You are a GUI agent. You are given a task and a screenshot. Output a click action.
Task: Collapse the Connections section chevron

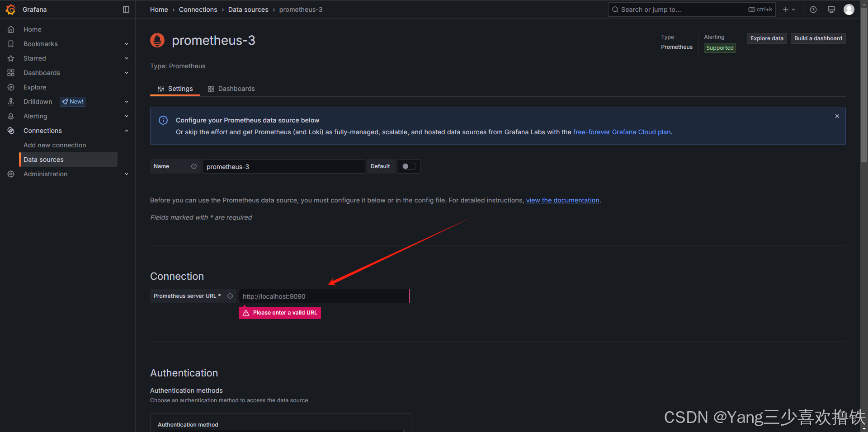(x=127, y=131)
